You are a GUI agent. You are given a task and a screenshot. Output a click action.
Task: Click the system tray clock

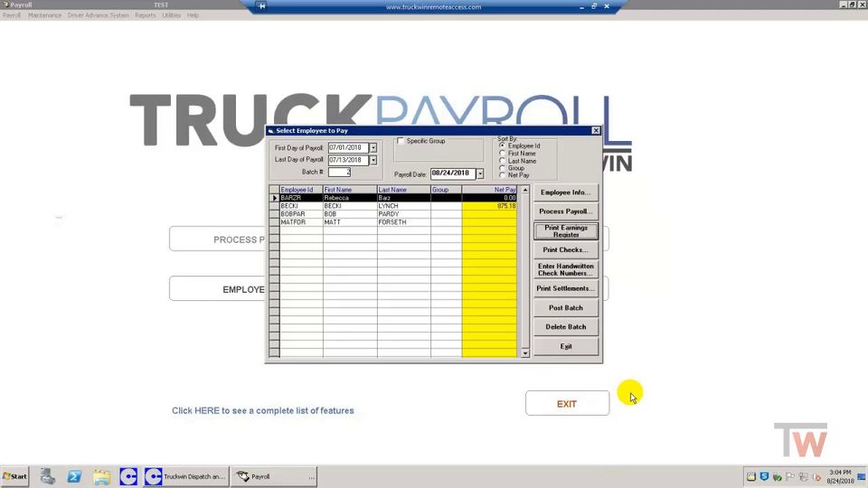840,476
